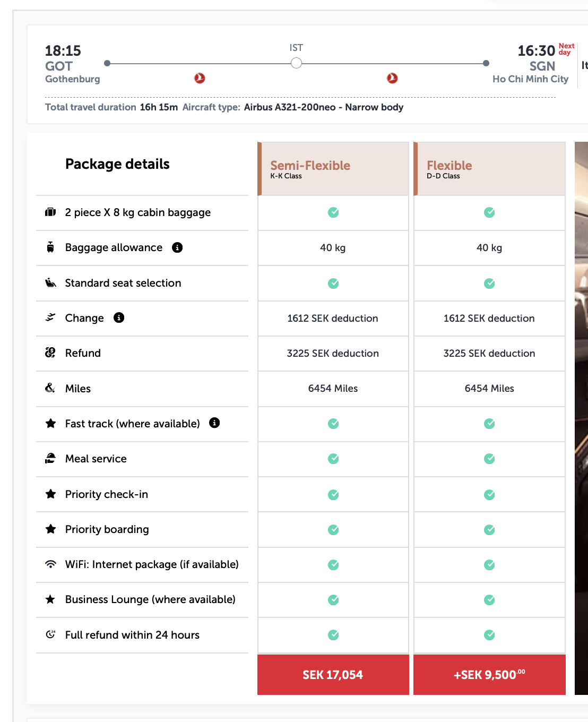Click the Baggage allowance info icon
This screenshot has height=722, width=588.
(177, 247)
